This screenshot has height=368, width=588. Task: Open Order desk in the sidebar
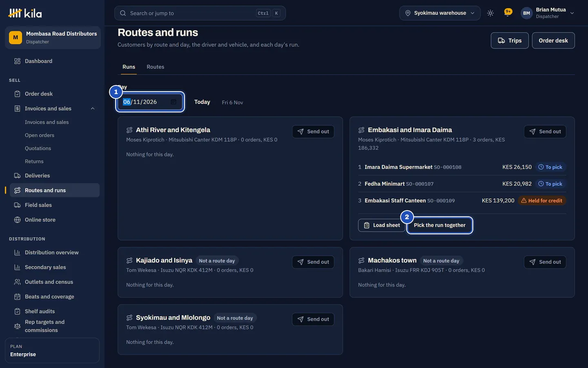point(55,94)
